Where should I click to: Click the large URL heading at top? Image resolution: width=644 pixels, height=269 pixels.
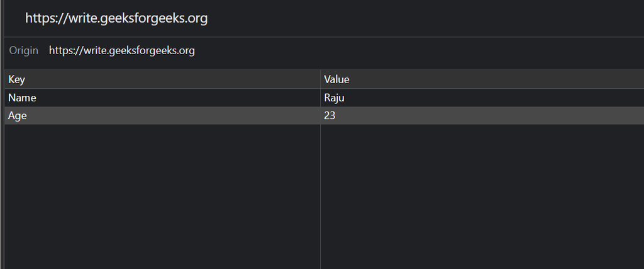[116, 19]
